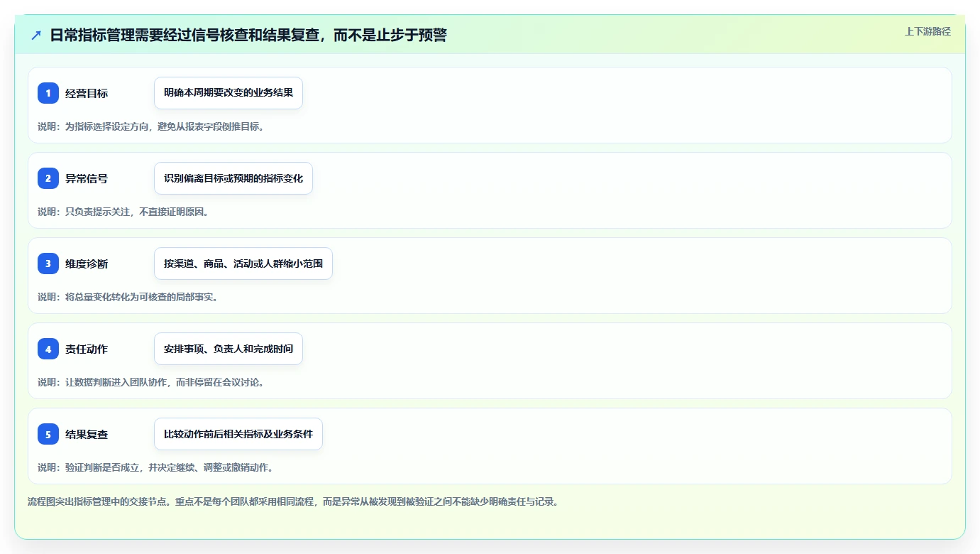Click the heading 日常指标管理需要经过信号核查和结果复查
This screenshot has height=554, width=980.
click(248, 36)
